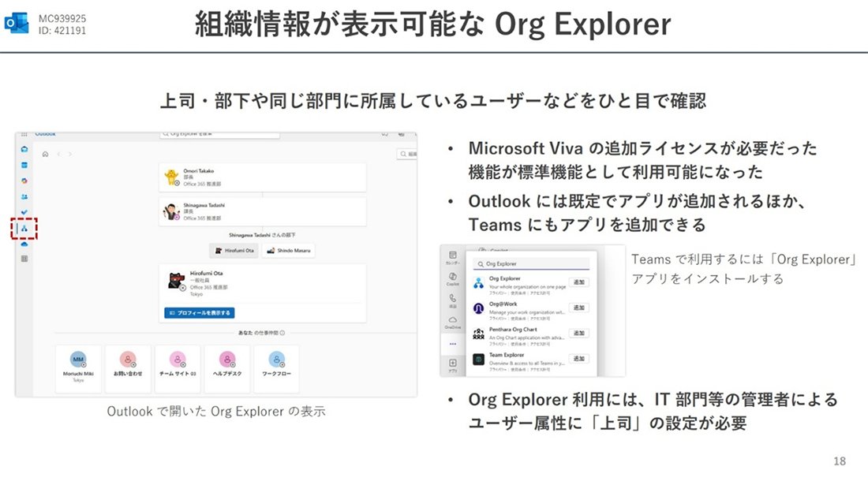Open お問い合わせ coworker card
The image size is (868, 481).
[128, 368]
